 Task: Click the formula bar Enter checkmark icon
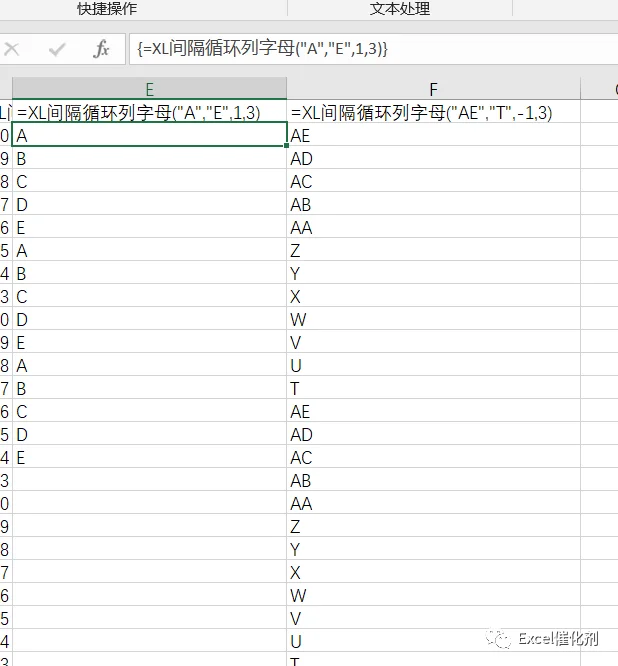coord(56,49)
